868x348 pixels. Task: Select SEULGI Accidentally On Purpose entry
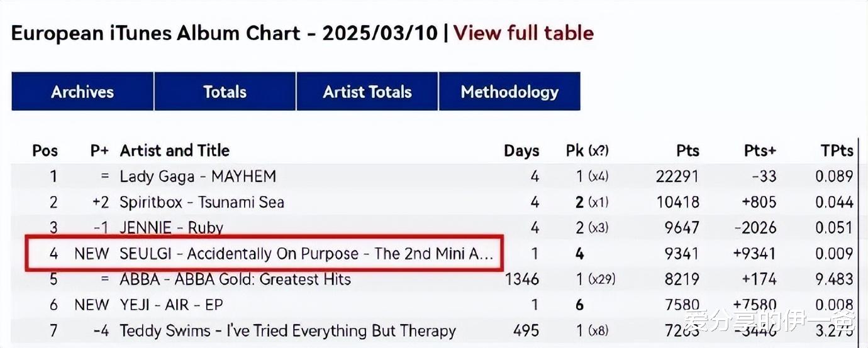coord(306,254)
